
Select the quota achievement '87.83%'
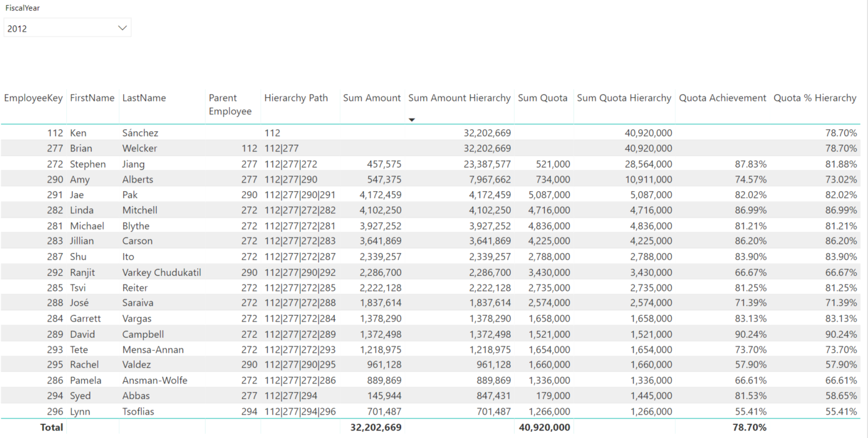tap(750, 164)
